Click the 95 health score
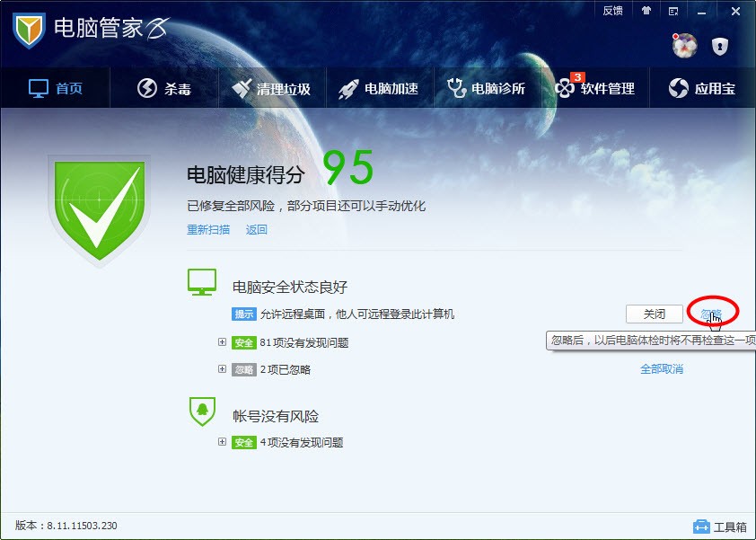The image size is (756, 540). [x=348, y=167]
